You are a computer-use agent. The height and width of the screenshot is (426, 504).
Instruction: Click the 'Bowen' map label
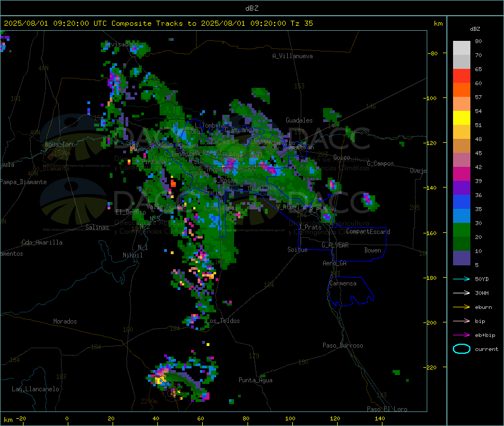372,250
